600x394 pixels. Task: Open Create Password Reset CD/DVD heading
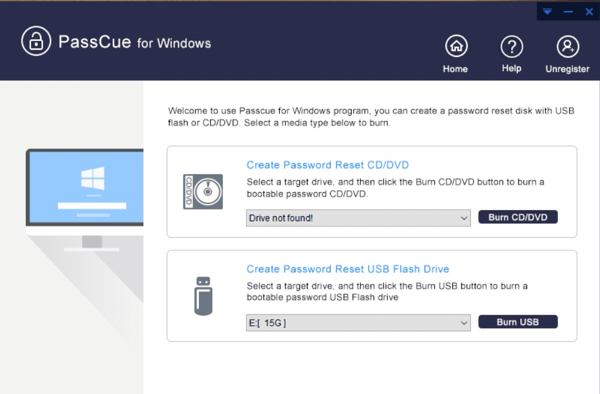coord(328,165)
